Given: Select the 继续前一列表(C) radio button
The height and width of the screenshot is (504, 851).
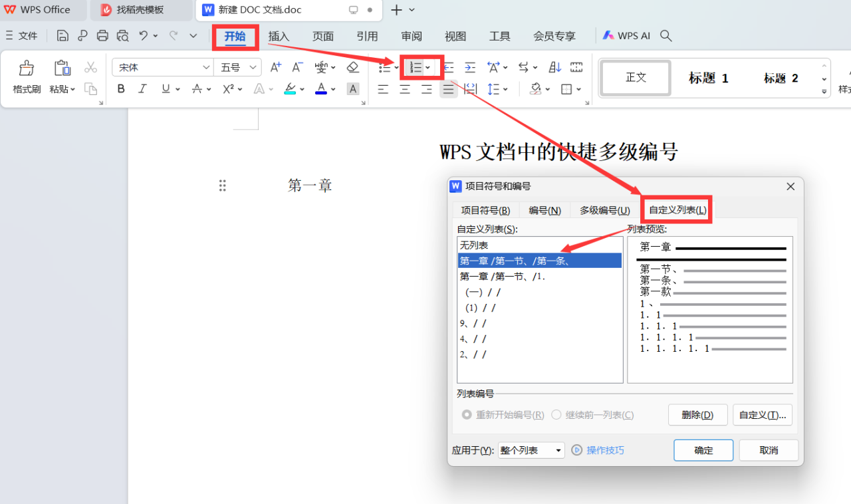Looking at the screenshot, I should click(x=556, y=414).
